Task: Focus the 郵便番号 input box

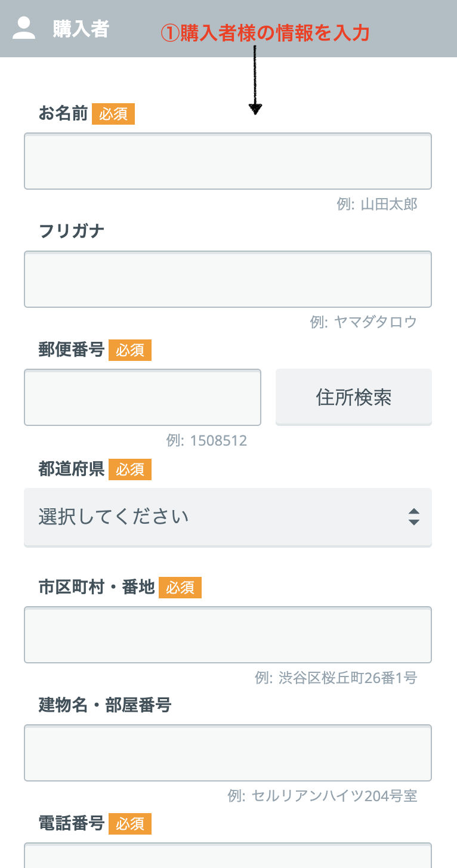Action: pyautogui.click(x=143, y=397)
